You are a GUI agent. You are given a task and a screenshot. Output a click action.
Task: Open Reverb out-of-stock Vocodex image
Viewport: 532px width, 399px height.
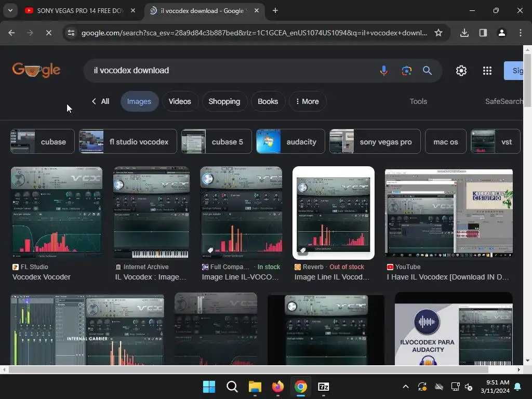(x=334, y=213)
